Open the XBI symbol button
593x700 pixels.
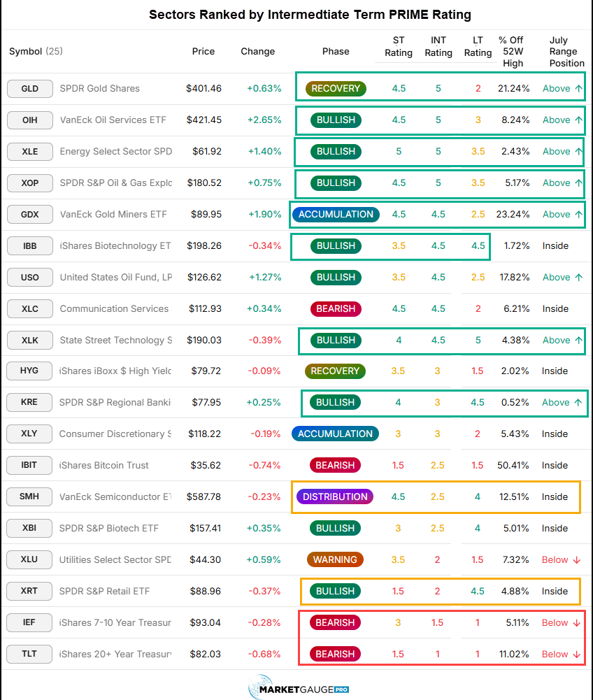[29, 528]
